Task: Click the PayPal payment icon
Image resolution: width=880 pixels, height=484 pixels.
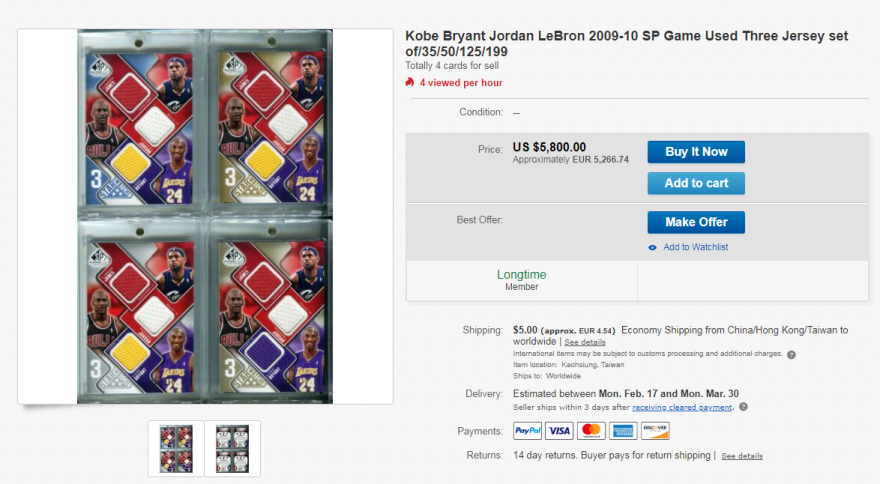Action: coord(527,431)
